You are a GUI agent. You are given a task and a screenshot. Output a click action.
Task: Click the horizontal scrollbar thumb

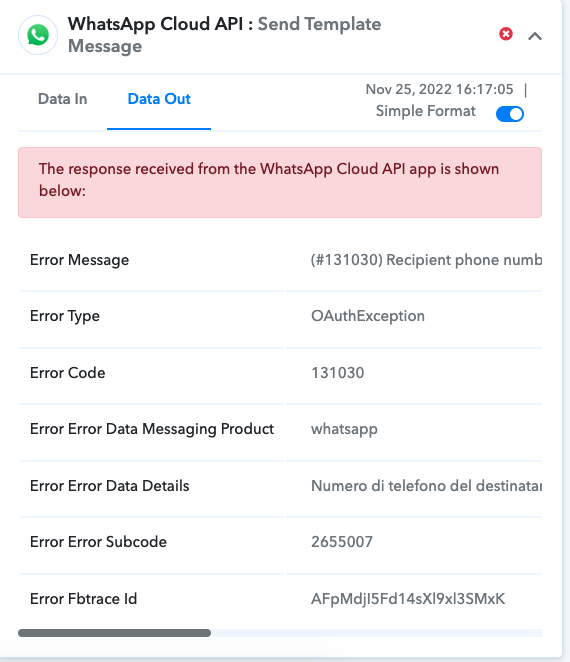pyautogui.click(x=114, y=633)
